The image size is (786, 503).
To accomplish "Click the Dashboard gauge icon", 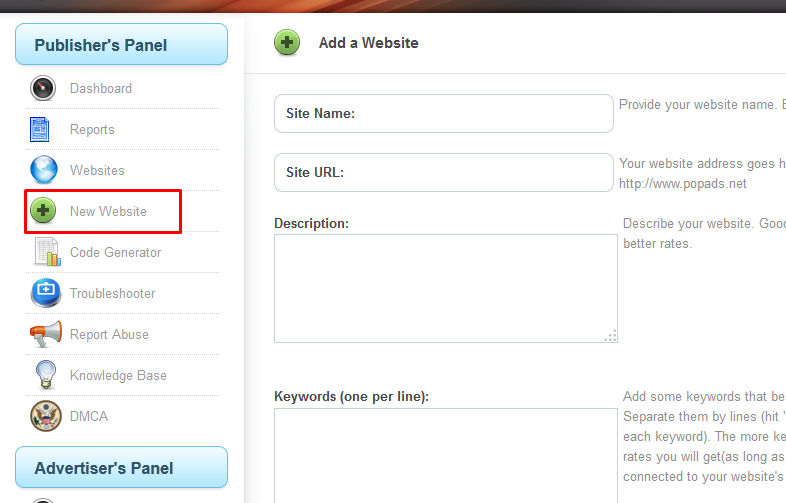I will (44, 88).
